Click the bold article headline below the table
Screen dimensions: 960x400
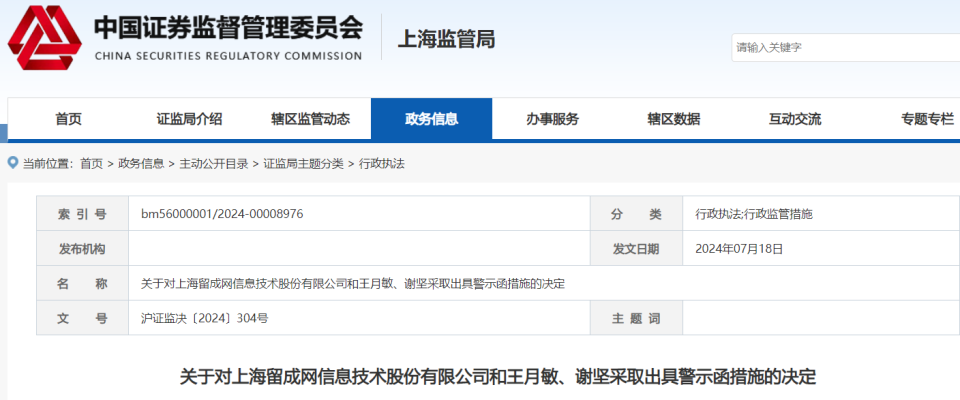498,376
